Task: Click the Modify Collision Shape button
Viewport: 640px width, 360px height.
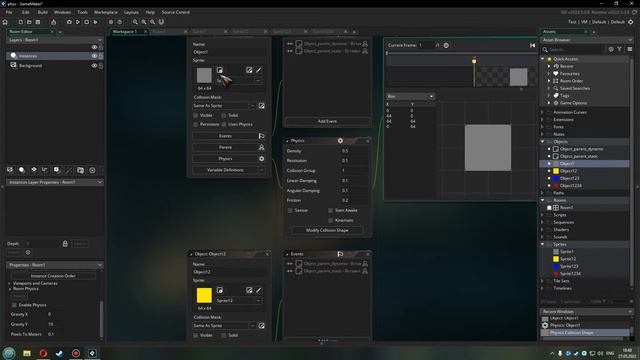Action: coord(327,230)
